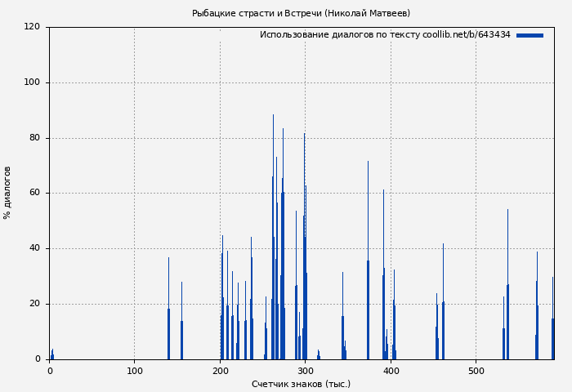
Task: Click the 40 tick label on y-axis
Action: [x=34, y=248]
